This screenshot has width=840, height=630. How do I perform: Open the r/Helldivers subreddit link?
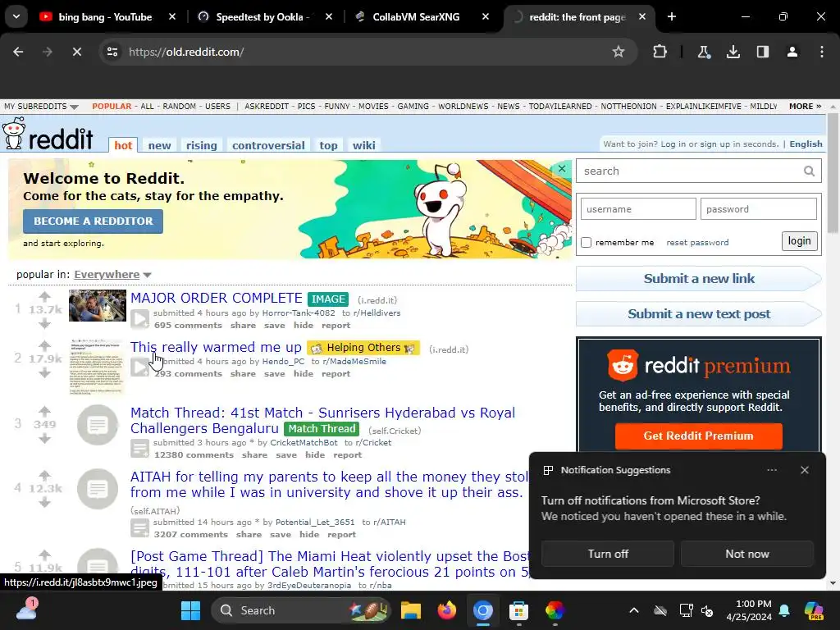377,313
